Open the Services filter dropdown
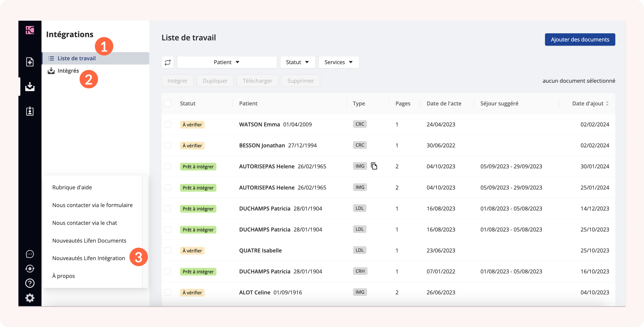The image size is (644, 327). click(x=339, y=62)
